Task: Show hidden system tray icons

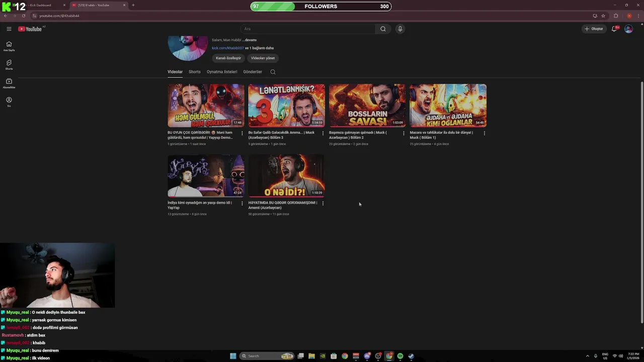Action: click(587, 356)
